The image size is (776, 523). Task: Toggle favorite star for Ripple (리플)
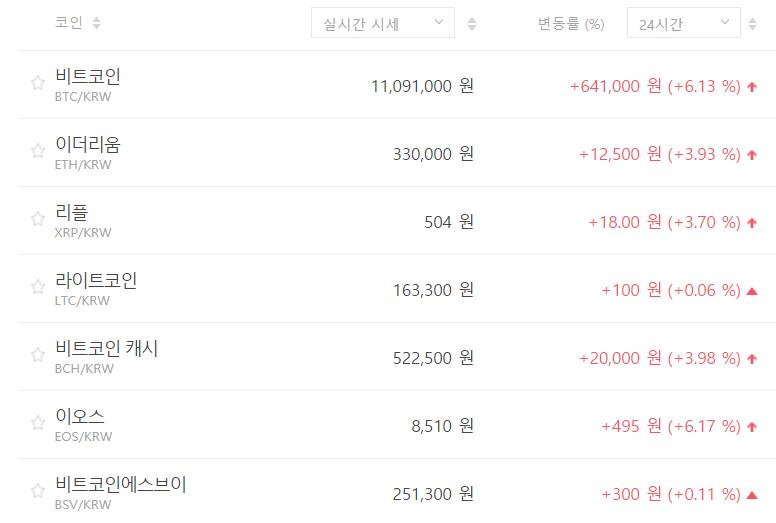point(38,219)
